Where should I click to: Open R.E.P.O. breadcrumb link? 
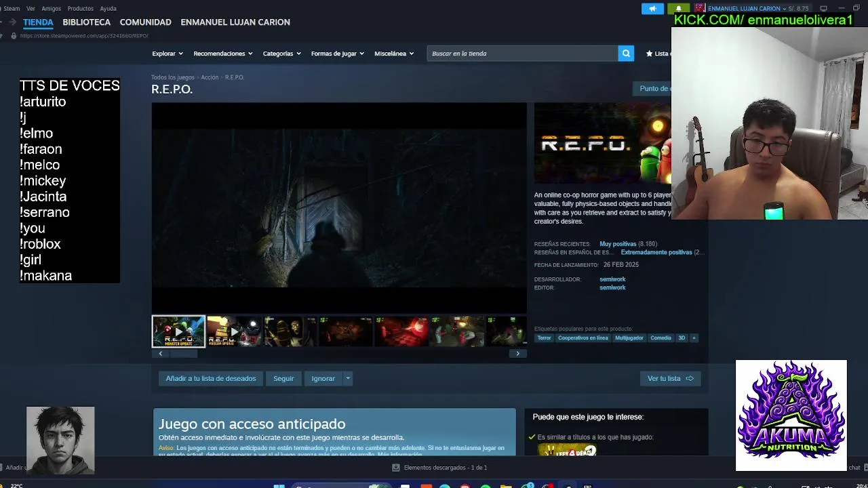[234, 77]
